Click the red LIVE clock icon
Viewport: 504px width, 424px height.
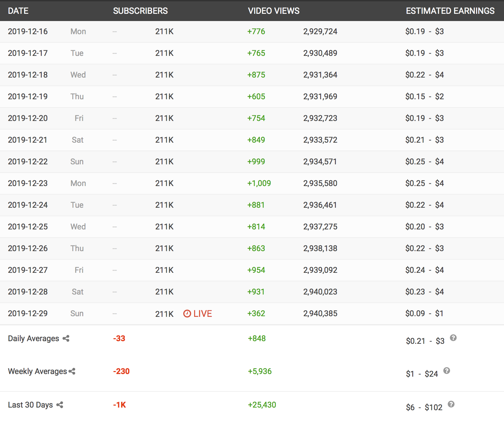coord(187,314)
